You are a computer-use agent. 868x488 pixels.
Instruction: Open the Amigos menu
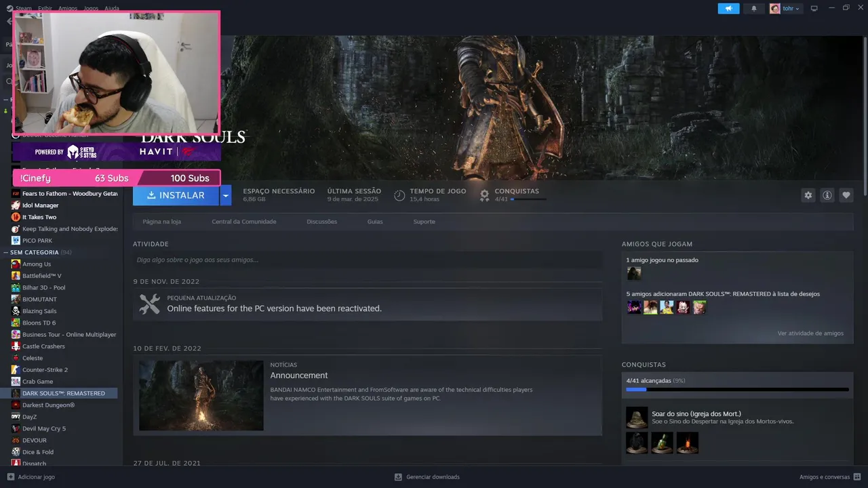[x=68, y=9]
